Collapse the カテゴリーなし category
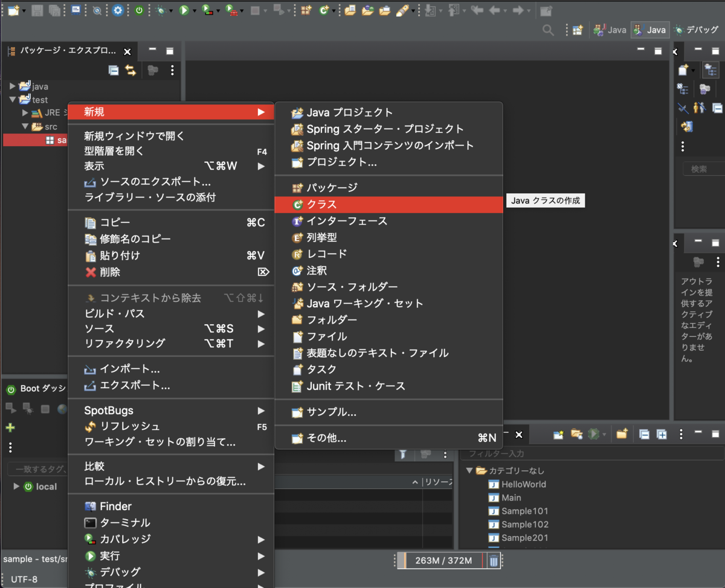 coord(469,470)
